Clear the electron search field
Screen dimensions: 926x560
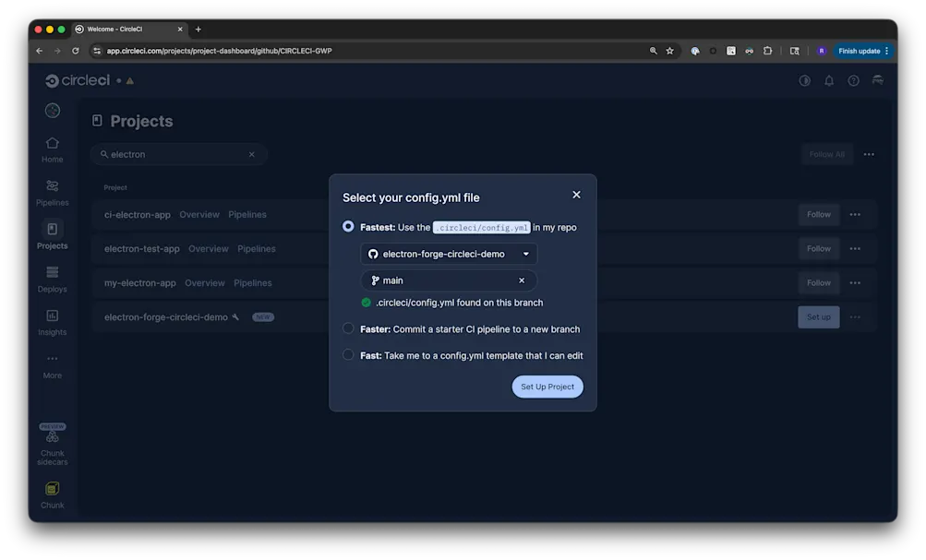click(x=251, y=155)
